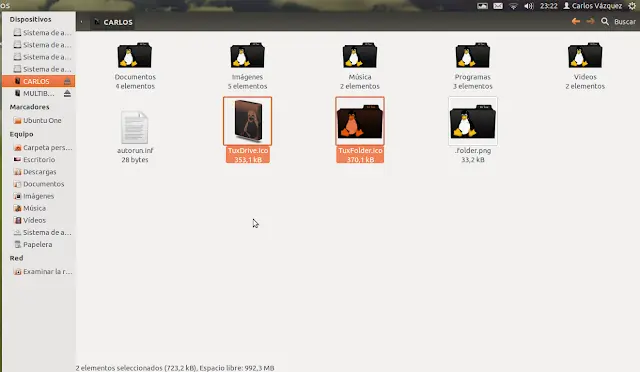
Task: Open the Programas folder icon
Action: (473, 56)
